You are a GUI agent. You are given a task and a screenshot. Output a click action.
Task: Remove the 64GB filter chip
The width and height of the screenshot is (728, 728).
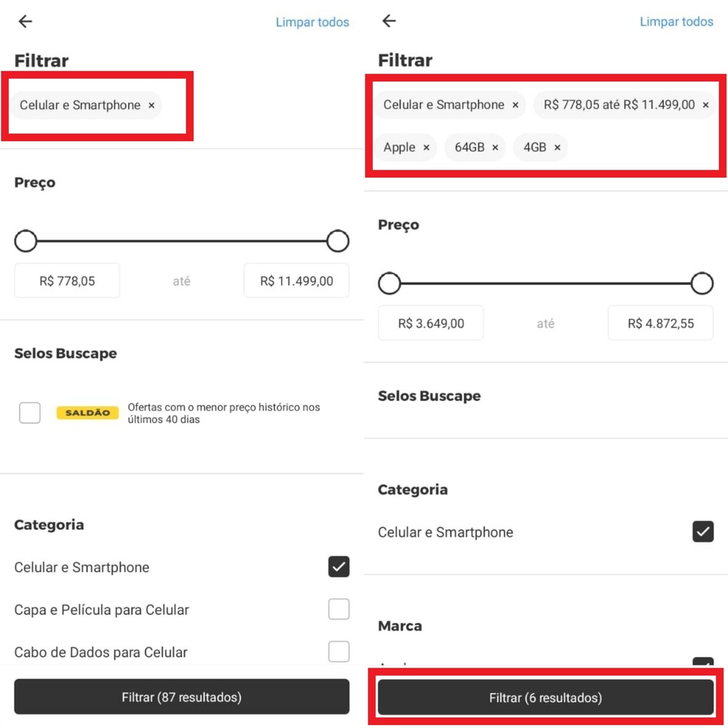(x=495, y=147)
